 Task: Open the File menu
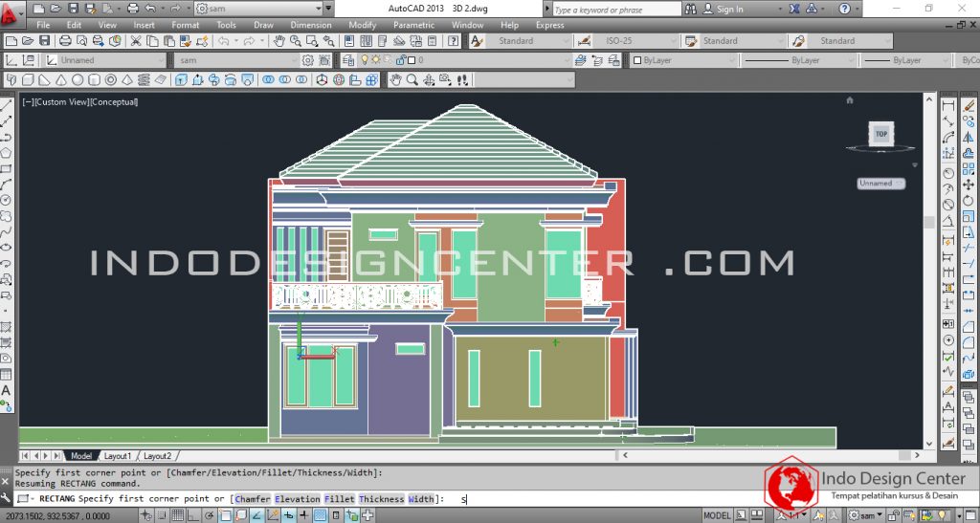point(43,25)
